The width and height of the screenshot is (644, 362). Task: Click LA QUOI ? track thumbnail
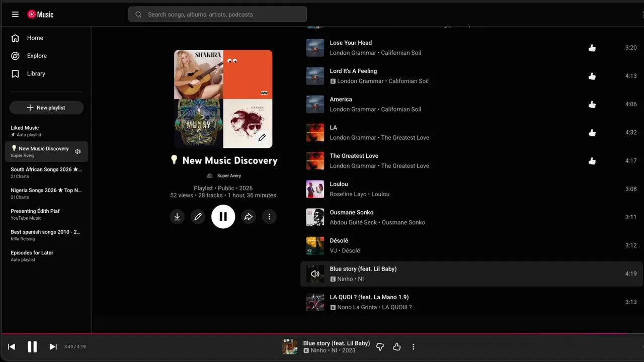point(315,302)
